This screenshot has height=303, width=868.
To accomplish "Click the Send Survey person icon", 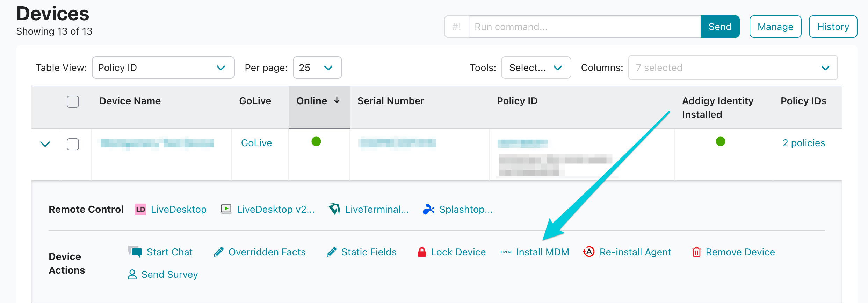I will tap(132, 274).
